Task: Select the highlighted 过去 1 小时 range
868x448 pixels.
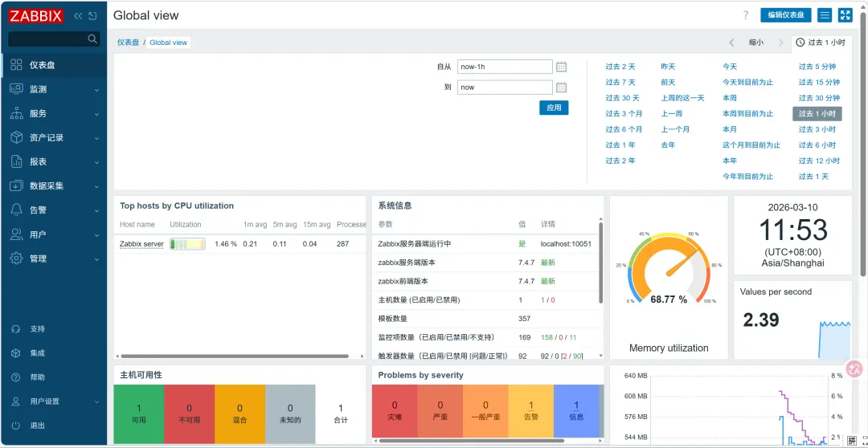Action: tap(817, 114)
